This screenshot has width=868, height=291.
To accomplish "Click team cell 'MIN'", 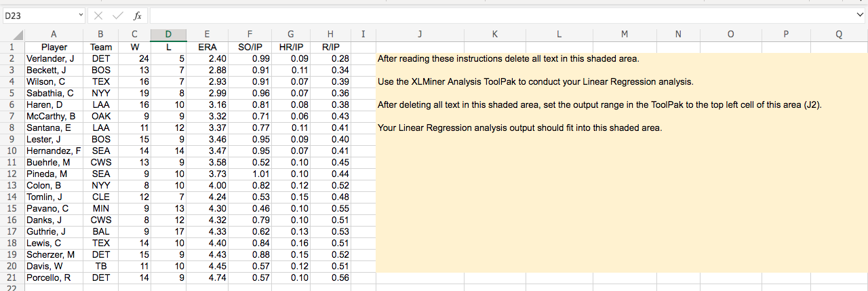I will point(101,209).
